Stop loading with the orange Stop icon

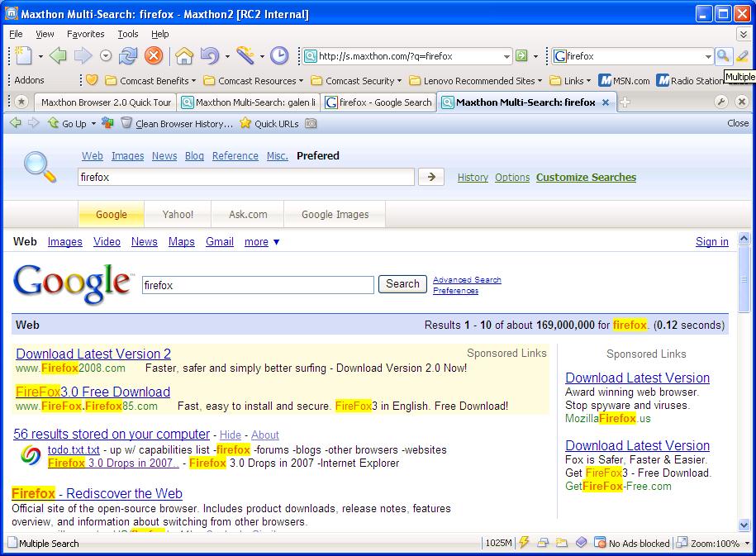(154, 56)
